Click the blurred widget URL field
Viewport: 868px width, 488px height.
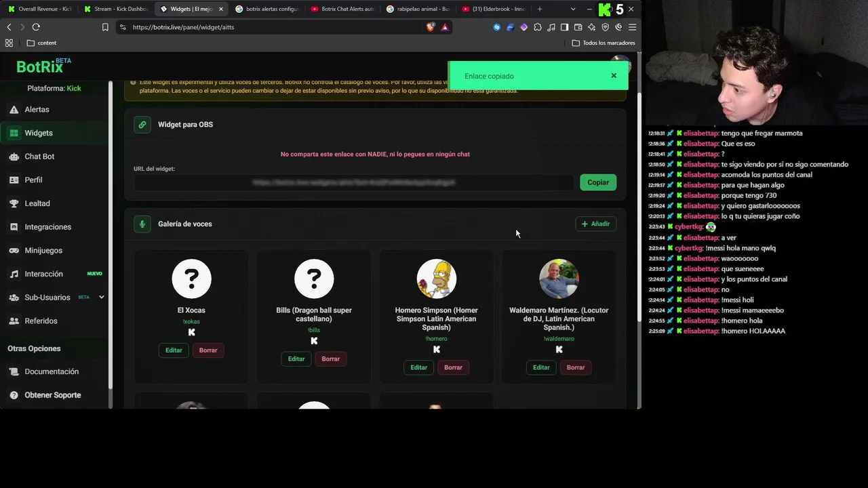pos(353,182)
